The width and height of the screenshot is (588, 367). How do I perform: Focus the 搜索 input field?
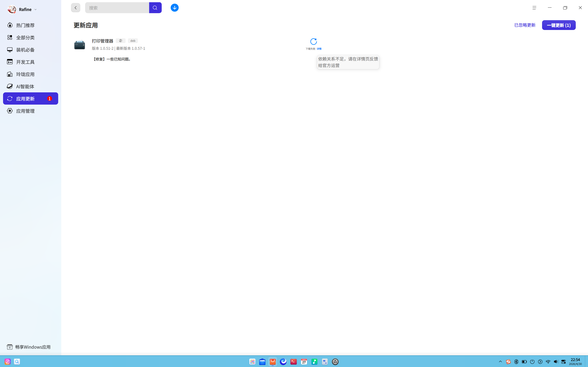pyautogui.click(x=117, y=8)
